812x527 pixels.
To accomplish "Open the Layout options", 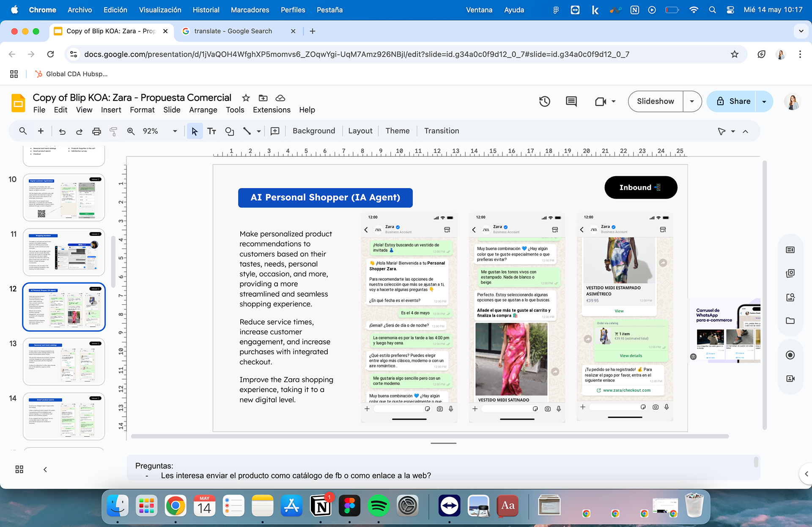I will pyautogui.click(x=360, y=131).
